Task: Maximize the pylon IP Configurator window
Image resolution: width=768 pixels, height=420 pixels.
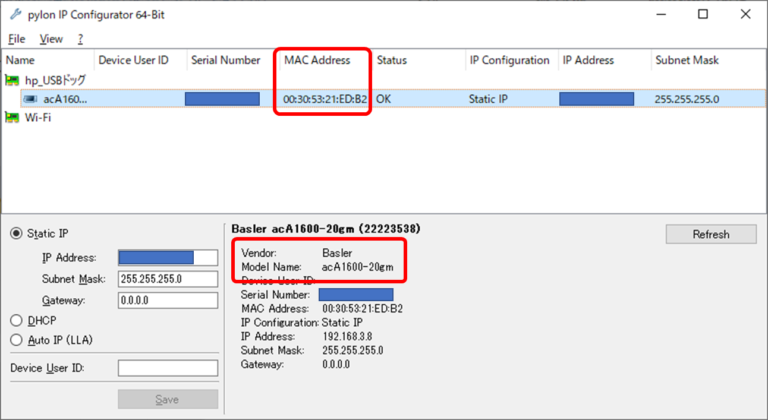Action: click(703, 15)
